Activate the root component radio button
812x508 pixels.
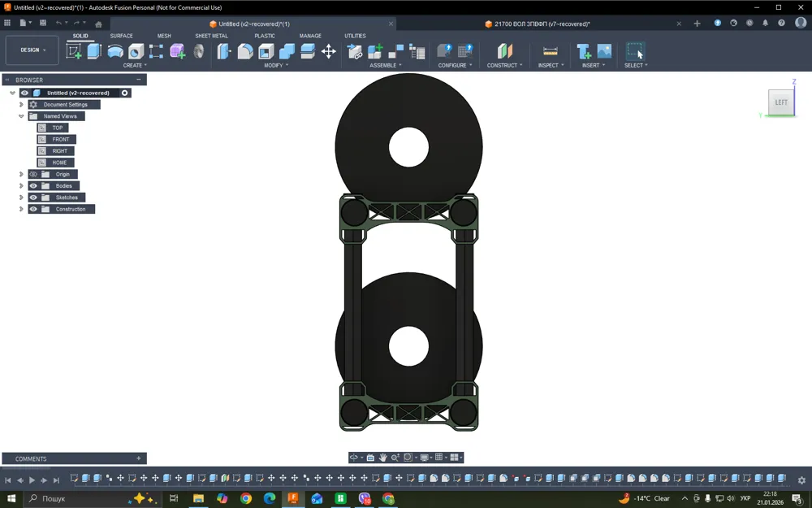tap(125, 93)
